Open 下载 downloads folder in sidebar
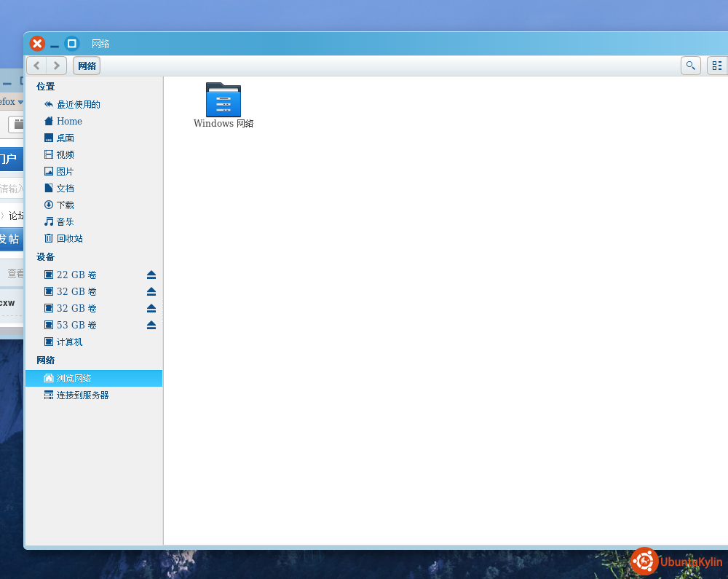 pos(65,205)
